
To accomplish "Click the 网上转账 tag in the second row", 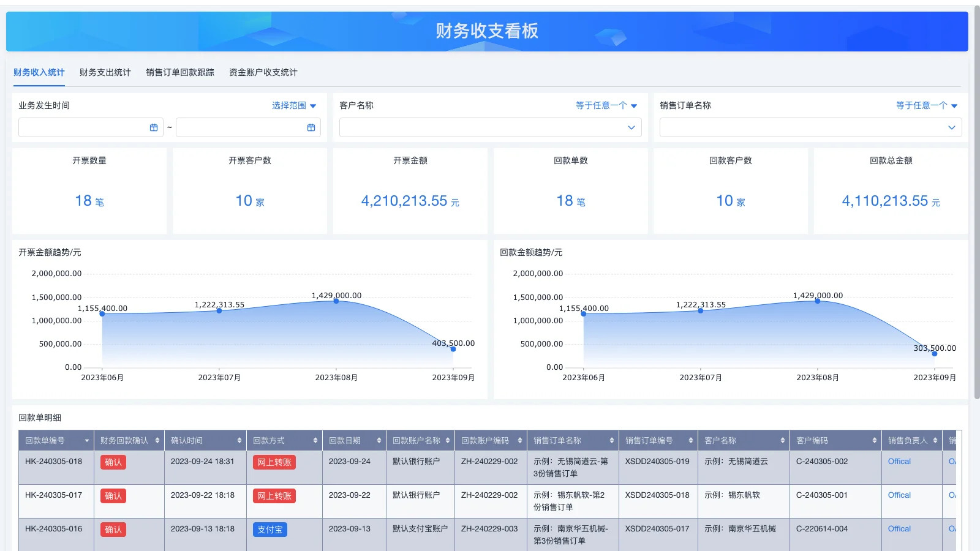I will coord(273,496).
